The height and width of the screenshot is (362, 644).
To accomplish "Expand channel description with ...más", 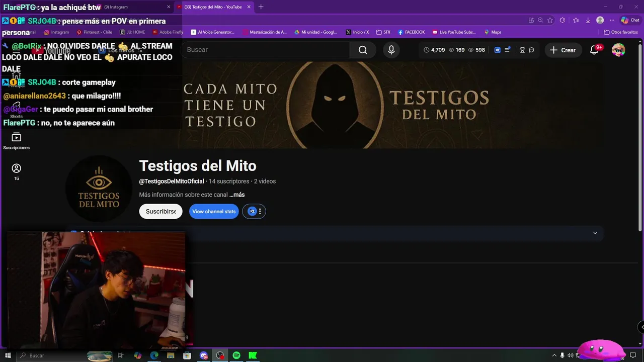I will pyautogui.click(x=237, y=195).
